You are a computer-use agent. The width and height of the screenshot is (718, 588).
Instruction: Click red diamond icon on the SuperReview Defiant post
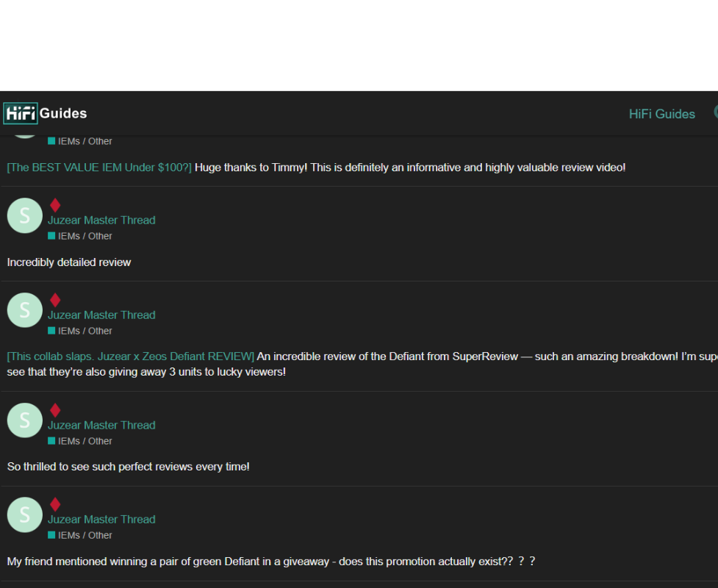[x=55, y=300]
